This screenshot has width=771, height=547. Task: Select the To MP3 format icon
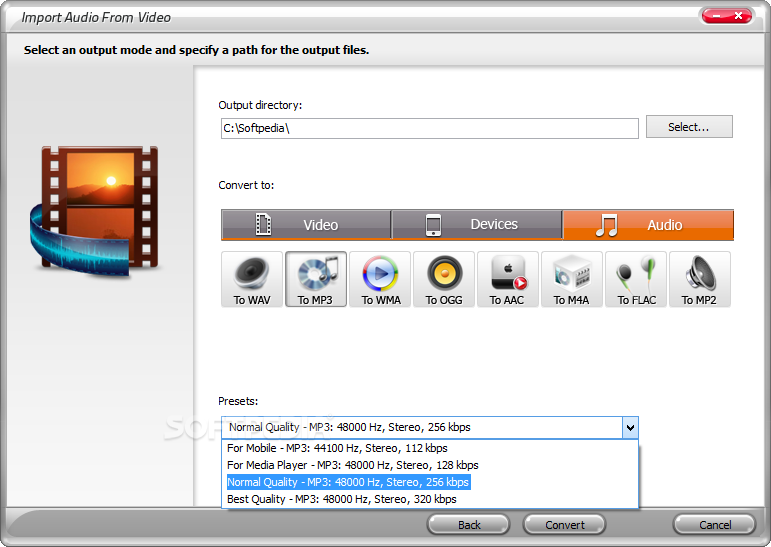316,279
